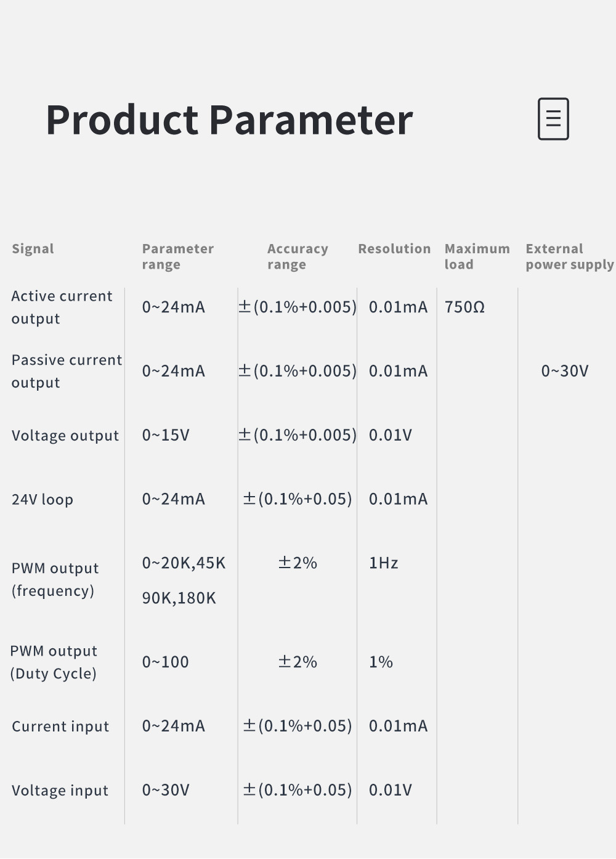Click the Voltage input row label
The image size is (616, 859).
[60, 791]
